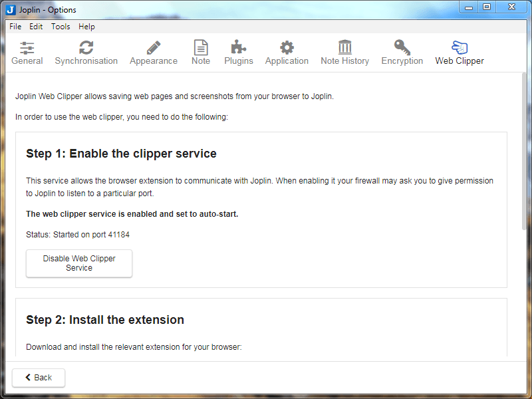This screenshot has width=532, height=399.
Task: Open the Plugins puzzle-piece icon
Action: 239,47
